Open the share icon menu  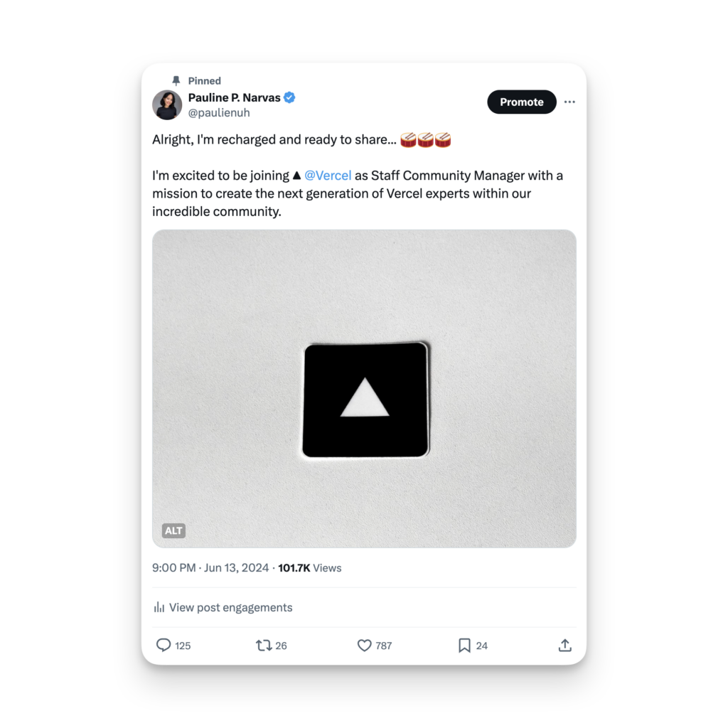click(565, 646)
